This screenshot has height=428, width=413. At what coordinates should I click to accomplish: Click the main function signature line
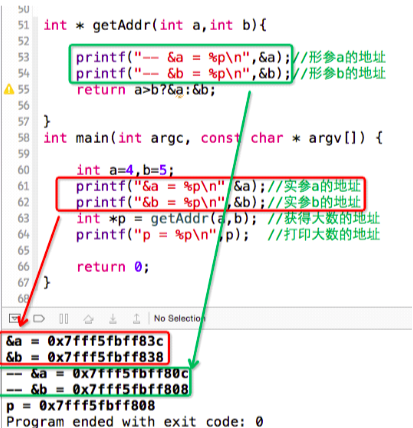pyautogui.click(x=213, y=138)
